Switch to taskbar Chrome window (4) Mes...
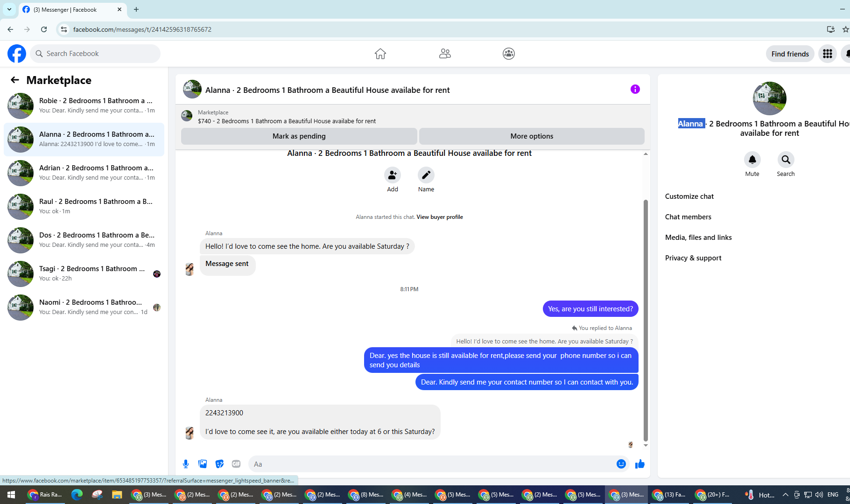The height and width of the screenshot is (504, 850). click(409, 495)
